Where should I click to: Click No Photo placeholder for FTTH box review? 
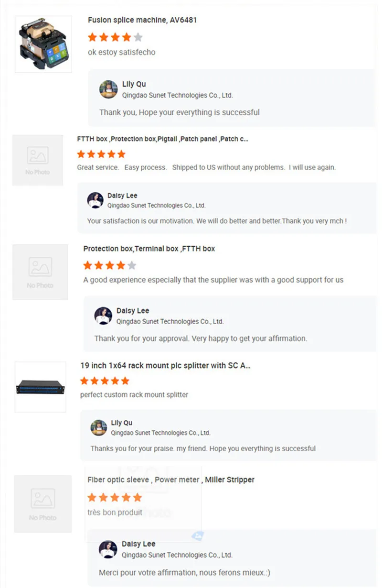point(38,160)
